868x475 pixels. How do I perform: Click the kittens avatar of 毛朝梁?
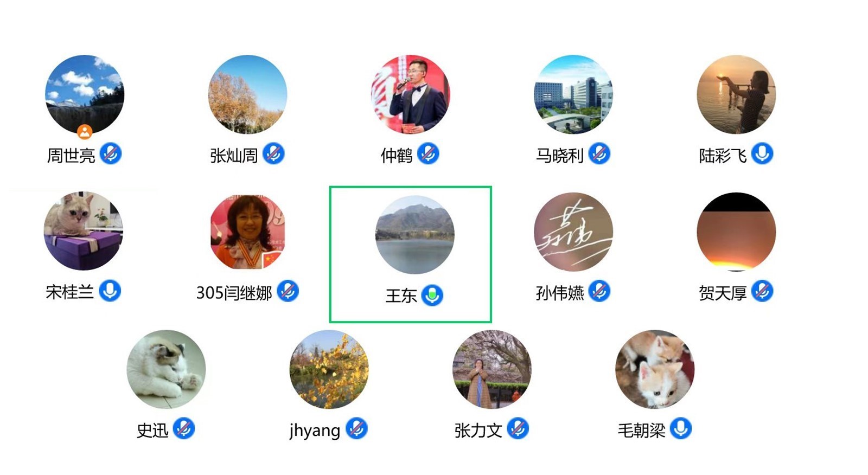[655, 369]
